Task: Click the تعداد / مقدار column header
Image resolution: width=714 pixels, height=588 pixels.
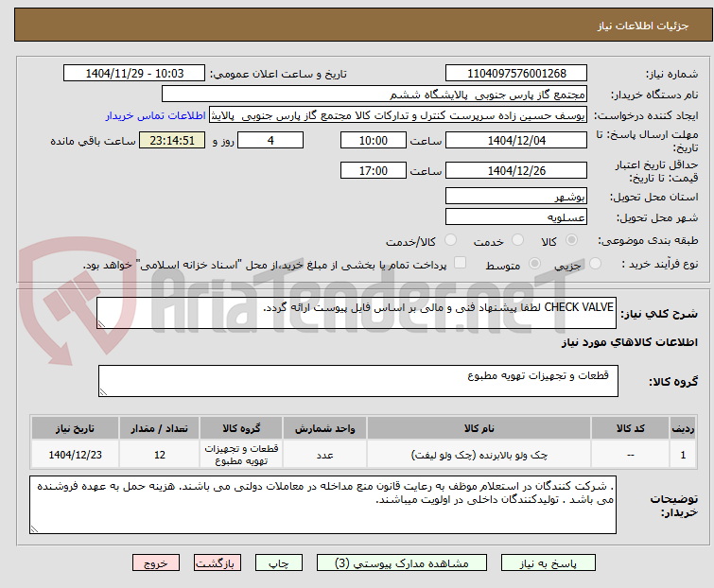Action: point(160,428)
